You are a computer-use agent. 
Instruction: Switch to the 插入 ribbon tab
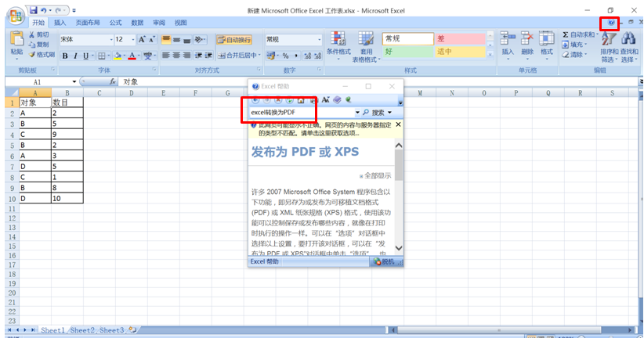(60, 23)
